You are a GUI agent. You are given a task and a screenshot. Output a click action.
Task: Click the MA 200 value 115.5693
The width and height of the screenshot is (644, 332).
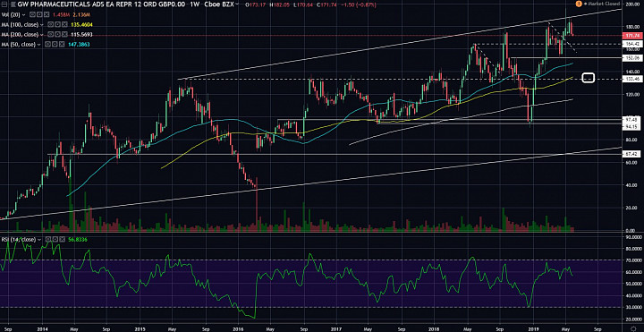[81, 34]
